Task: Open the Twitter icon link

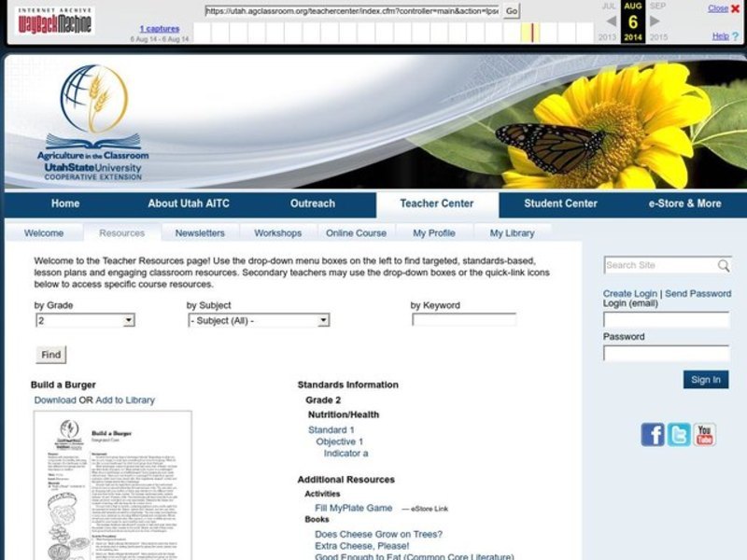Action: click(679, 434)
